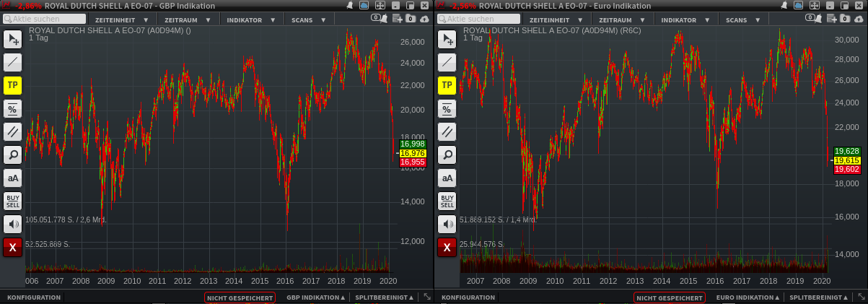Click the 16,976 yellow price label

(x=412, y=153)
